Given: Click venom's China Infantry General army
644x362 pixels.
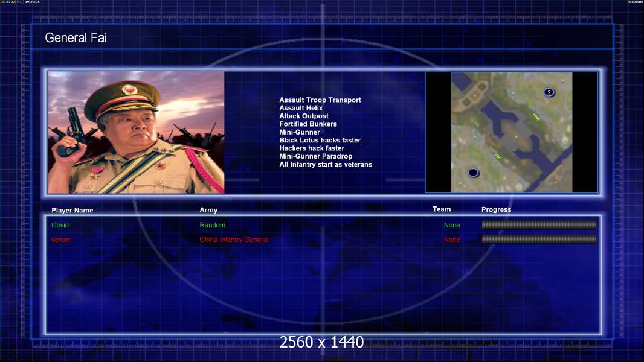Looking at the screenshot, I should pyautogui.click(x=234, y=240).
